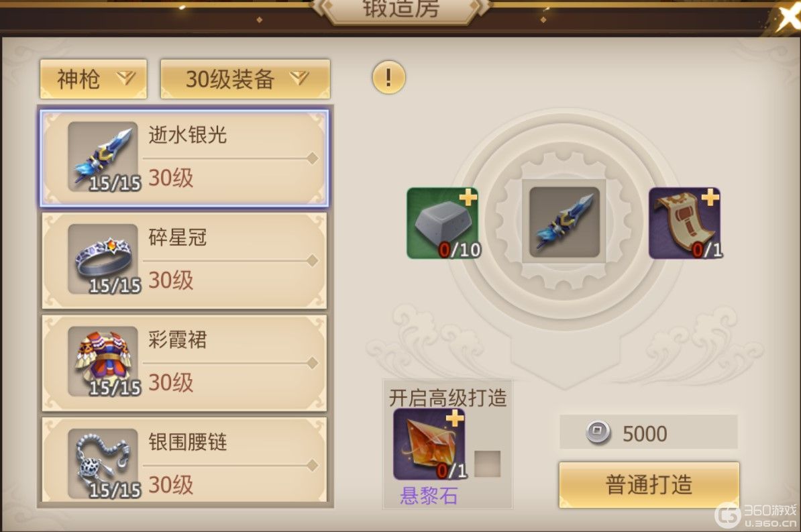Select 彩霞裙 entry in equipment list
The height and width of the screenshot is (532, 801).
tap(184, 363)
